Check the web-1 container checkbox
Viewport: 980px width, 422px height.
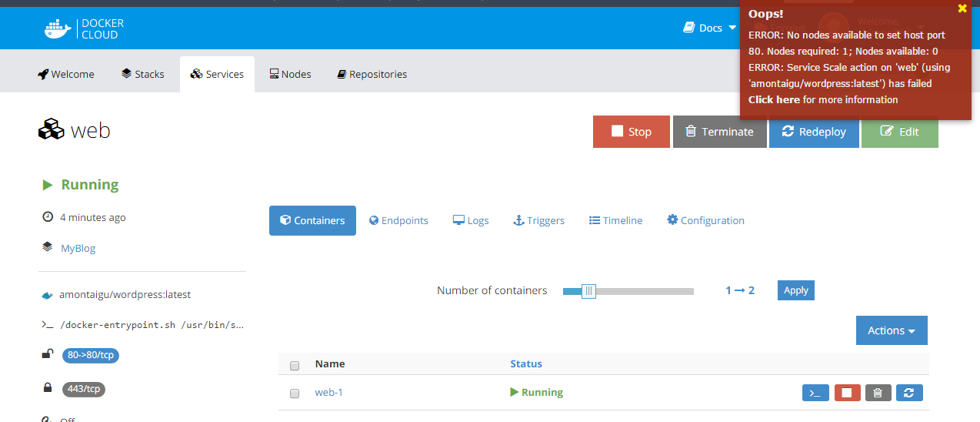click(294, 394)
